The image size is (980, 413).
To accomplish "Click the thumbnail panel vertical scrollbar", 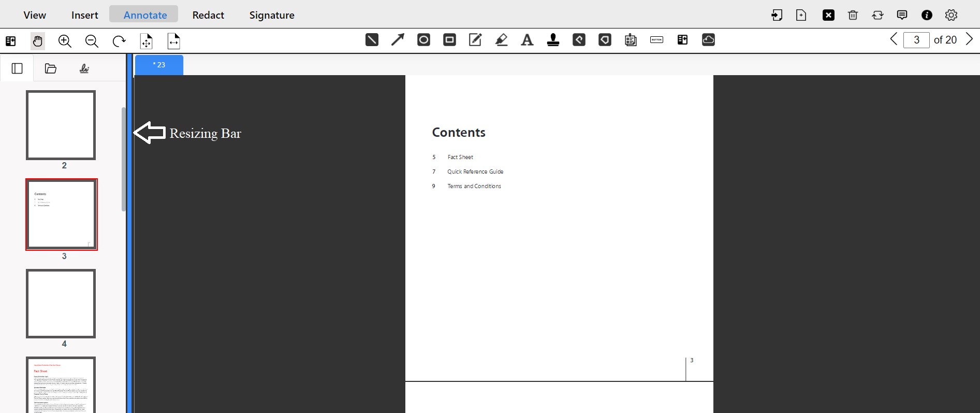I will click(123, 159).
